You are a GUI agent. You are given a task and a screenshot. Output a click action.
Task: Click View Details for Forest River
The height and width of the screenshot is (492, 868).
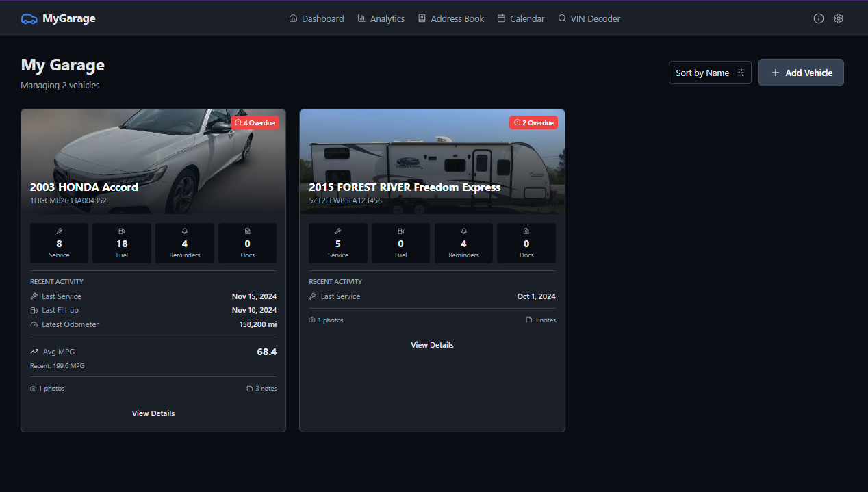[x=432, y=345]
